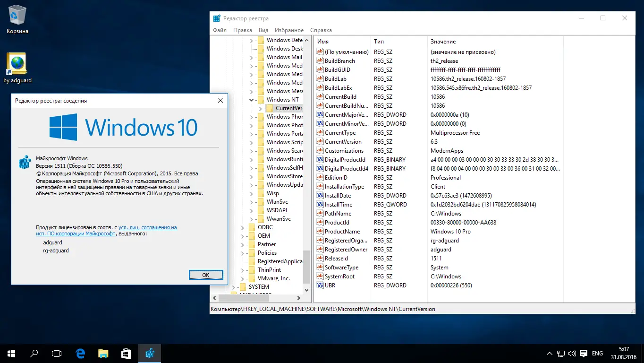Click the taskbar search magnifier icon
This screenshot has width=644, height=363.
(x=34, y=353)
